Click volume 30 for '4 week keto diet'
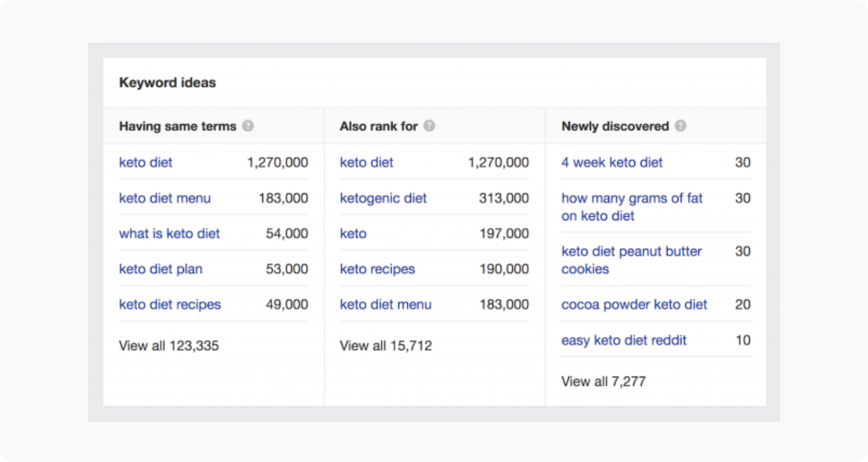The image size is (868, 462). coord(743,162)
